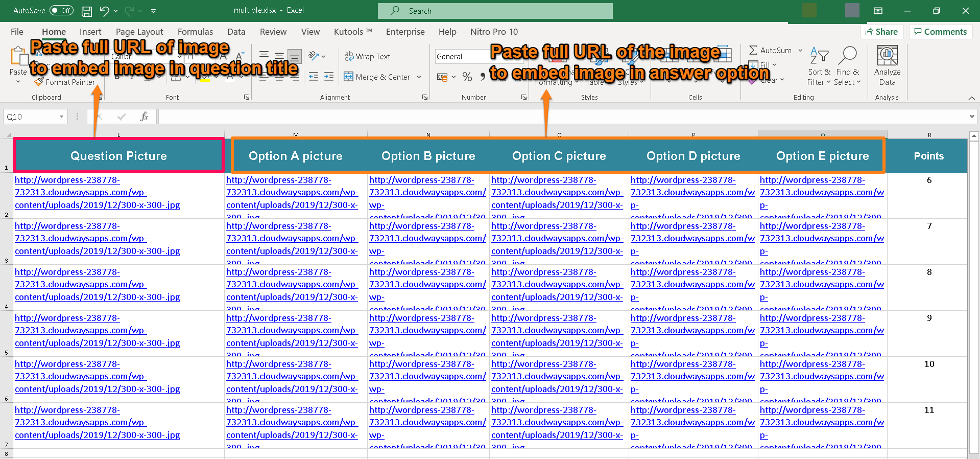Click the Share button
The image size is (980, 459).
(881, 32)
